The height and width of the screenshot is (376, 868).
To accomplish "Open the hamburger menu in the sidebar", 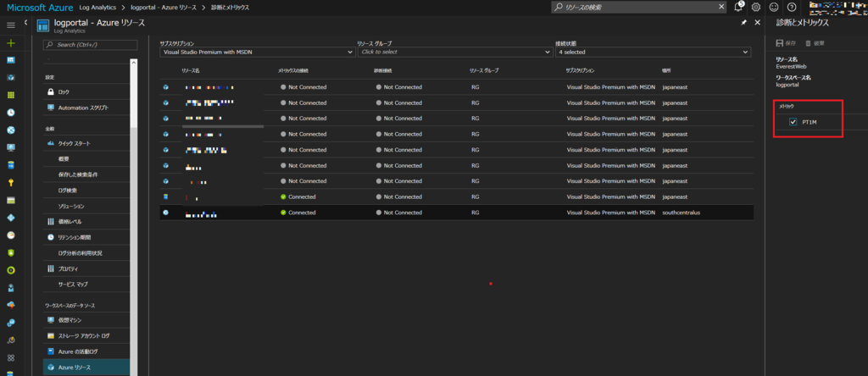I will coord(10,25).
